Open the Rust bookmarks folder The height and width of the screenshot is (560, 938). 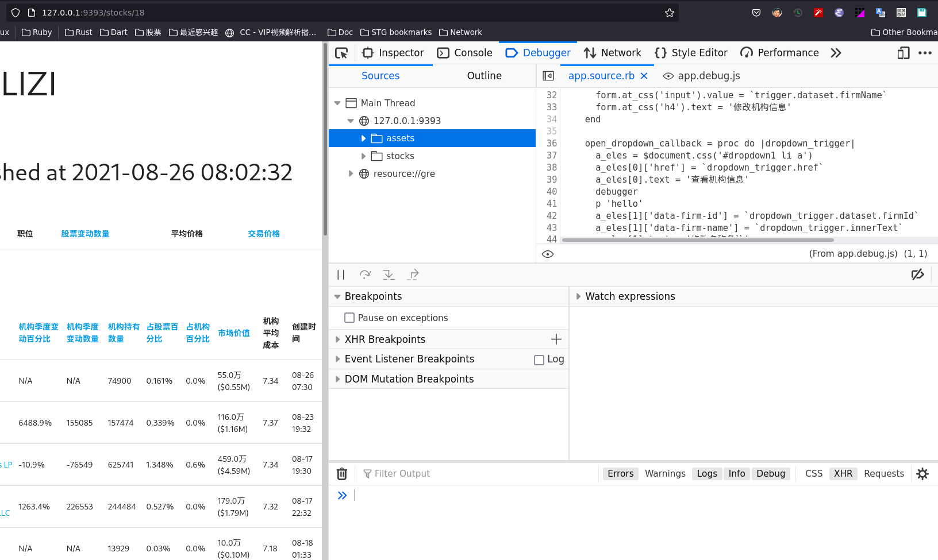tap(79, 32)
